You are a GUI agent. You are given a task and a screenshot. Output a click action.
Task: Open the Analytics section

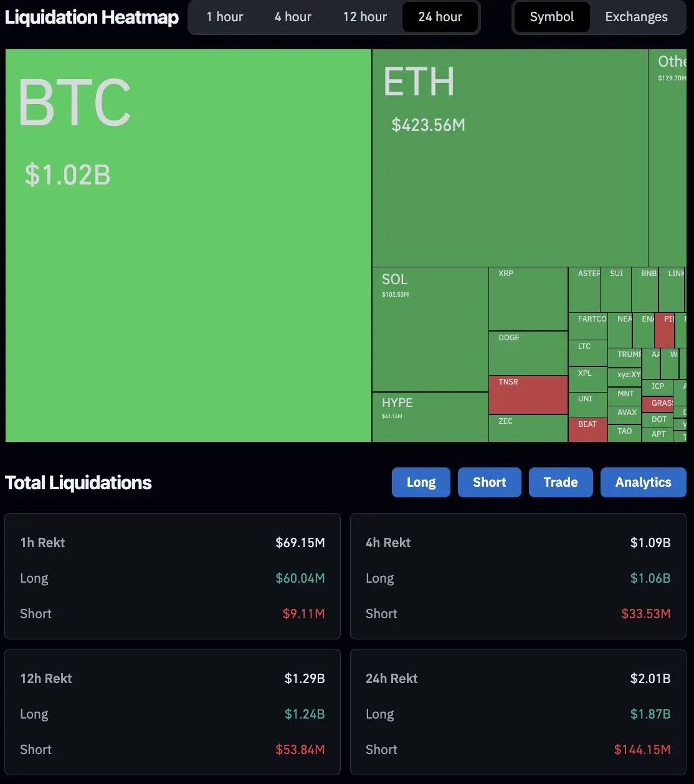click(x=644, y=482)
